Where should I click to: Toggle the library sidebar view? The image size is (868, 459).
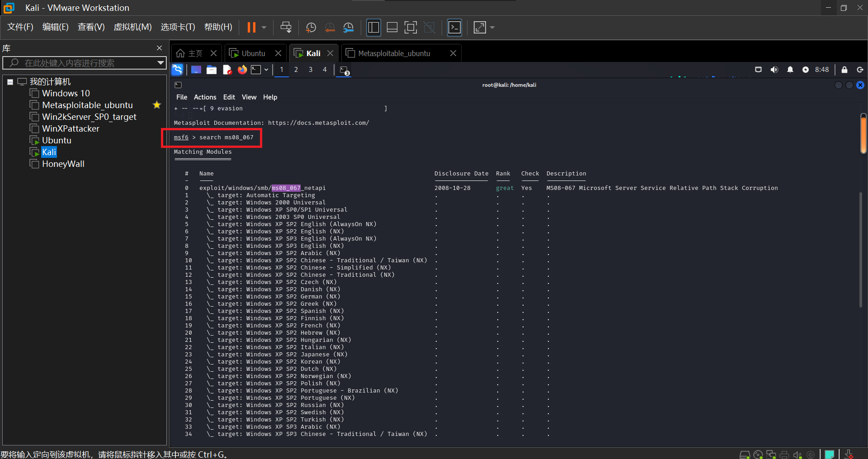(x=373, y=28)
